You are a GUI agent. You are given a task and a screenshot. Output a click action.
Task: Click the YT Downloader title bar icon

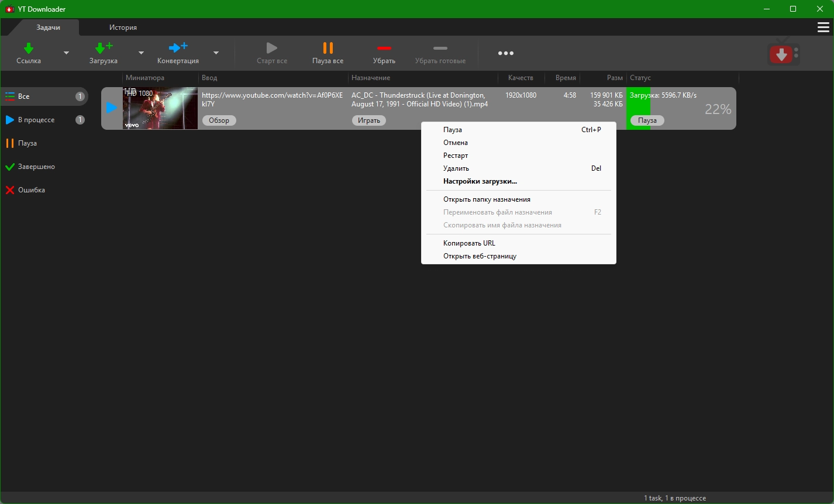point(9,9)
